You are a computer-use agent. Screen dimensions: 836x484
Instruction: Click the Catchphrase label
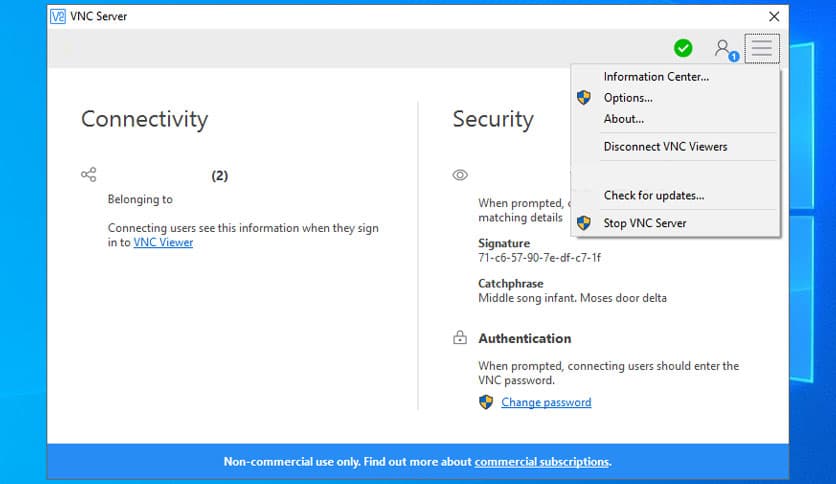coord(511,284)
